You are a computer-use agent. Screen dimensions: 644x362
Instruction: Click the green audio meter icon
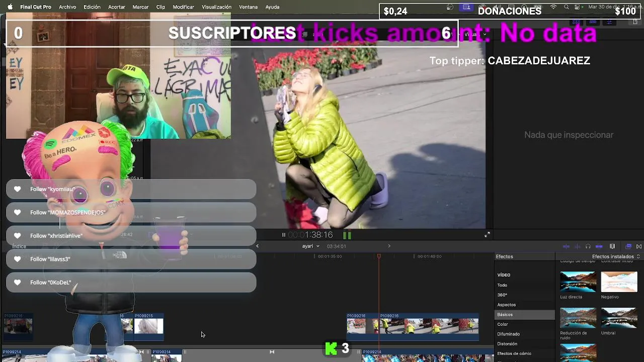pos(347,235)
